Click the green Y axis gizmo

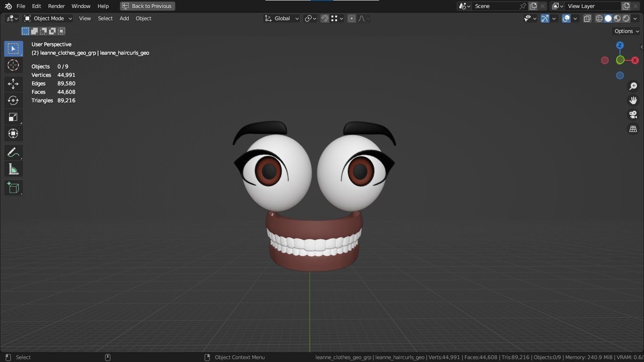pos(620,60)
